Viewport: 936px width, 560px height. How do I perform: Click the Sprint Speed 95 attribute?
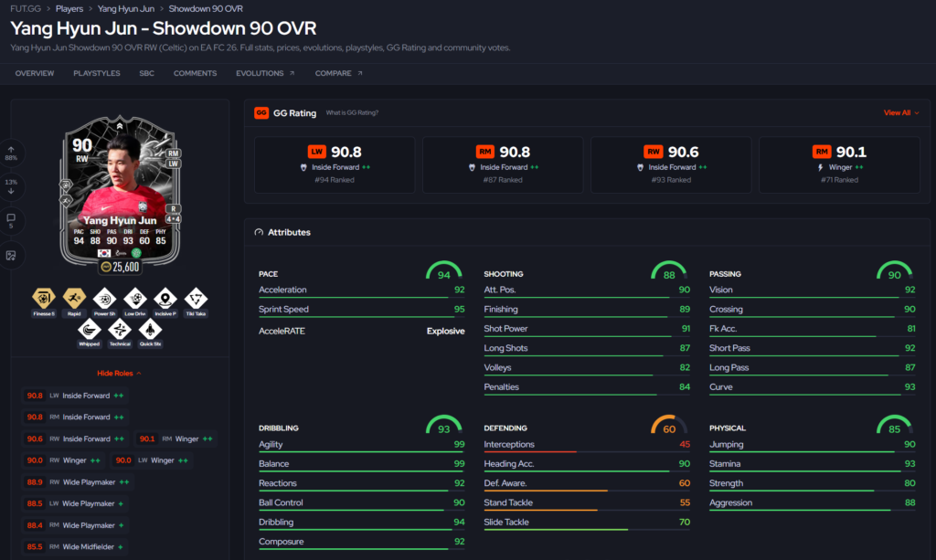362,311
